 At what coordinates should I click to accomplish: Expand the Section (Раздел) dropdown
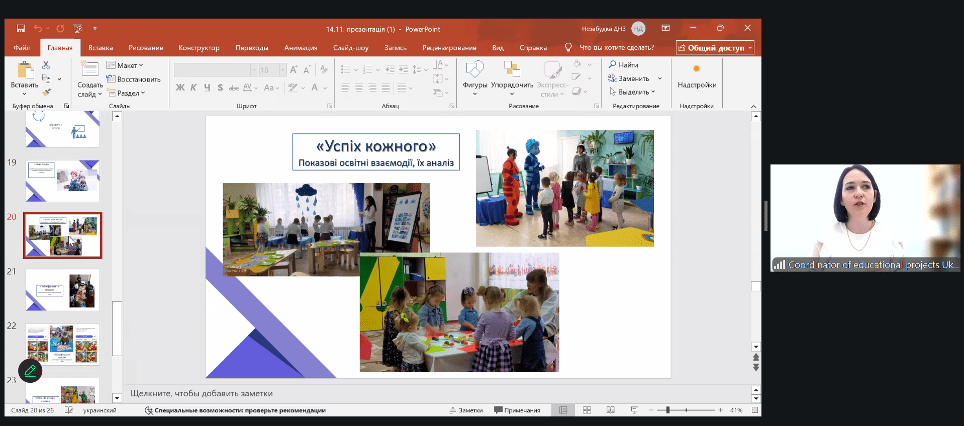[x=127, y=93]
